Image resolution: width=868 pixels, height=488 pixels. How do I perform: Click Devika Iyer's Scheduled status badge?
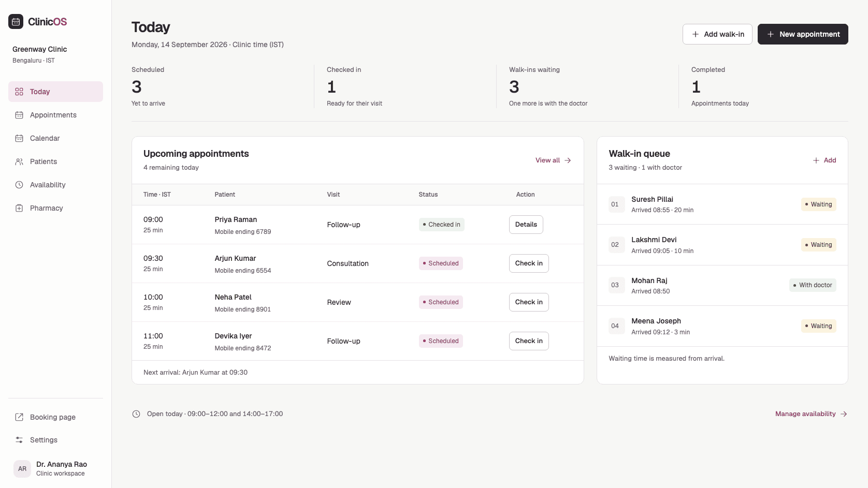[x=441, y=341]
